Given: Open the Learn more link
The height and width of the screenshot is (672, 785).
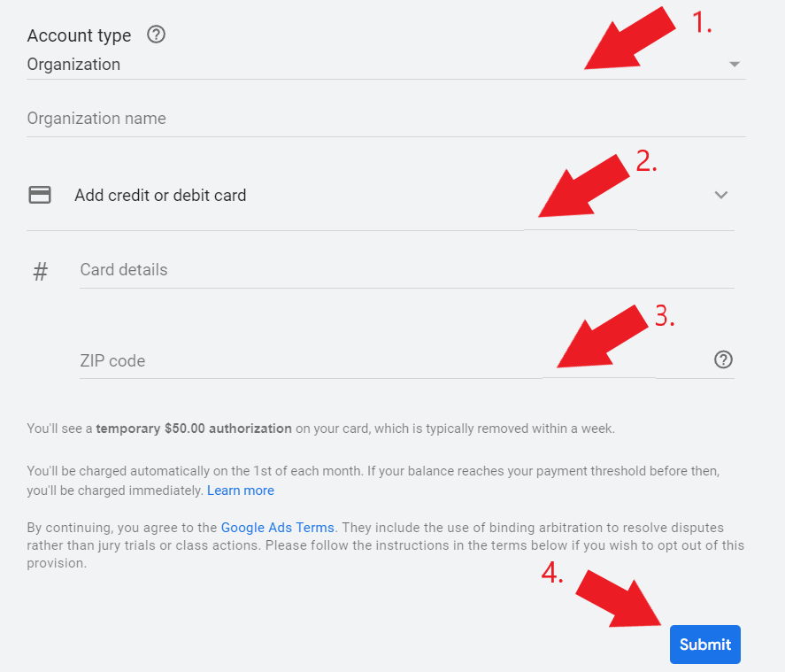Looking at the screenshot, I should tap(241, 490).
